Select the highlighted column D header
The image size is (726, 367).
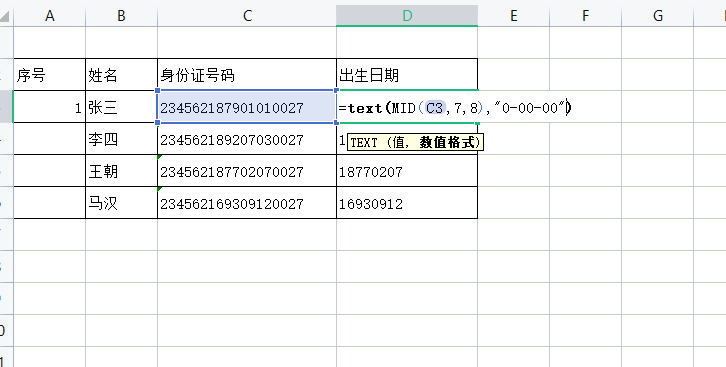tap(407, 16)
